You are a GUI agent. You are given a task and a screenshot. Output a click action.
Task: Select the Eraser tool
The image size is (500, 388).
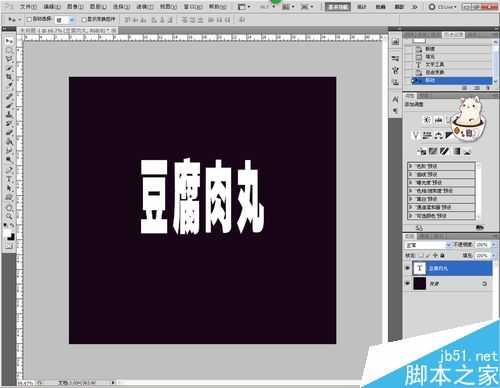(9, 133)
